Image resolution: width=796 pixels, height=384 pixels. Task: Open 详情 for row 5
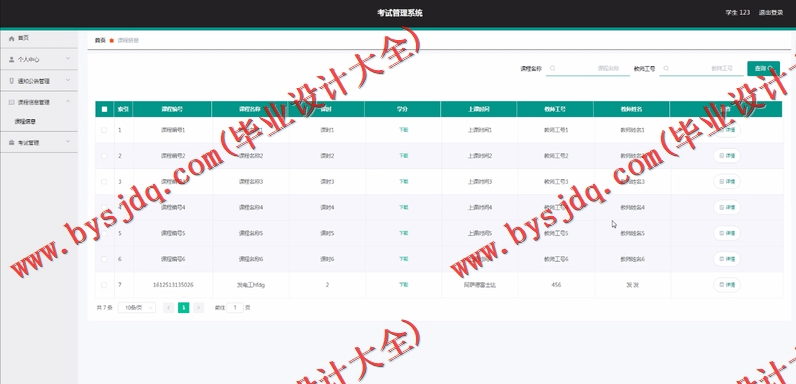(727, 233)
